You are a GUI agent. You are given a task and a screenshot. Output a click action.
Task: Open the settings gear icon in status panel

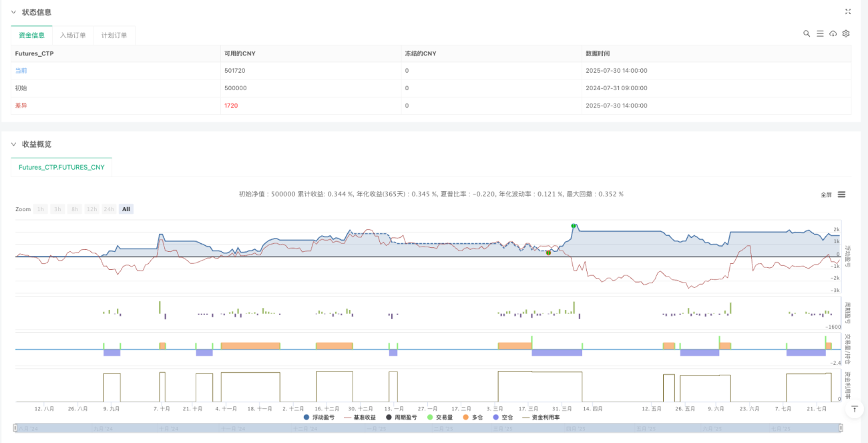[846, 33]
